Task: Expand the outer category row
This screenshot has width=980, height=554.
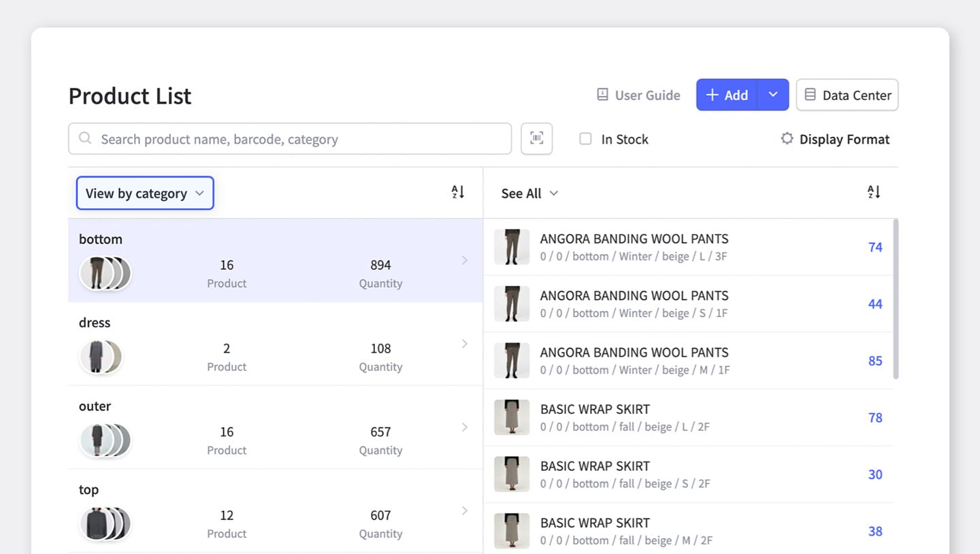Action: coord(465,427)
